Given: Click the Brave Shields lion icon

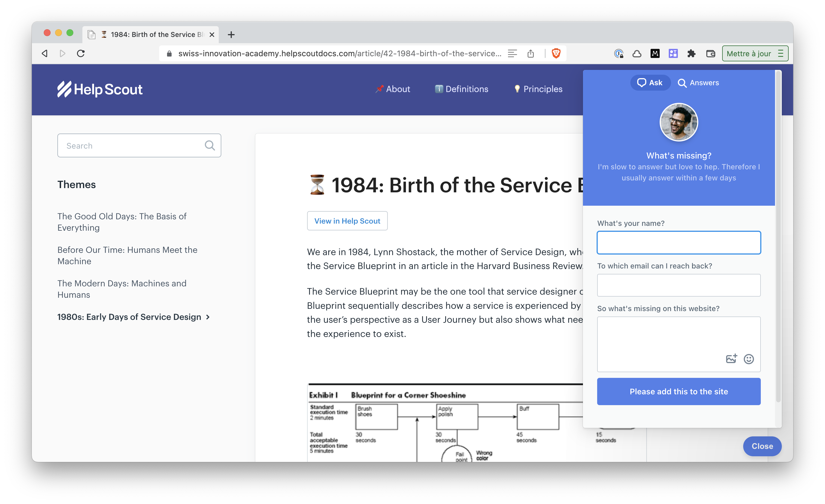Looking at the screenshot, I should [556, 53].
